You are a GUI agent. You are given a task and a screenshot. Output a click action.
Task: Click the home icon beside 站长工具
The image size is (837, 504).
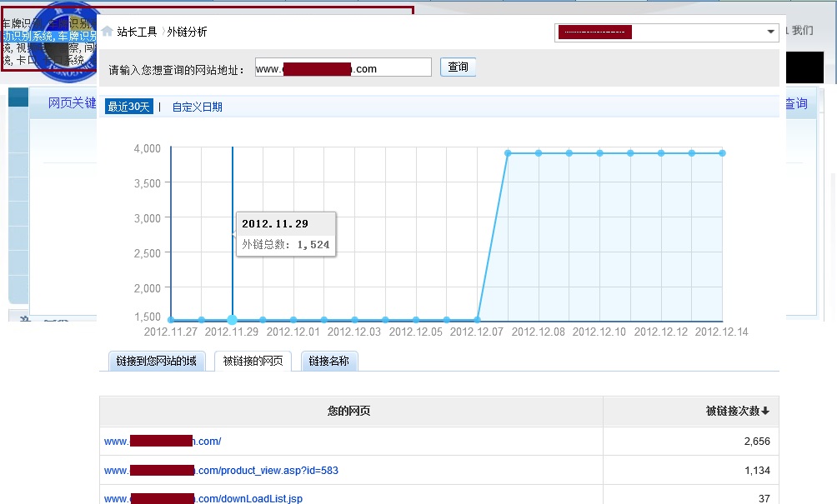tap(108, 32)
